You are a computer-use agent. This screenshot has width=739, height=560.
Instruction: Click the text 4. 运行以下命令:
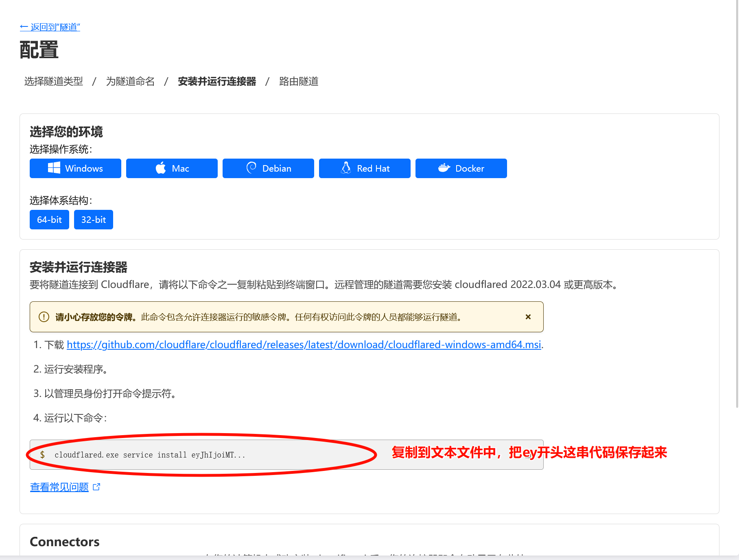pyautogui.click(x=70, y=418)
